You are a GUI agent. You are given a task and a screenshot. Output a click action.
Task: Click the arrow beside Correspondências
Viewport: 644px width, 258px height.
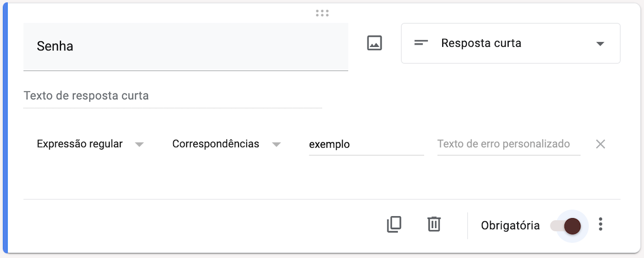coord(276,145)
